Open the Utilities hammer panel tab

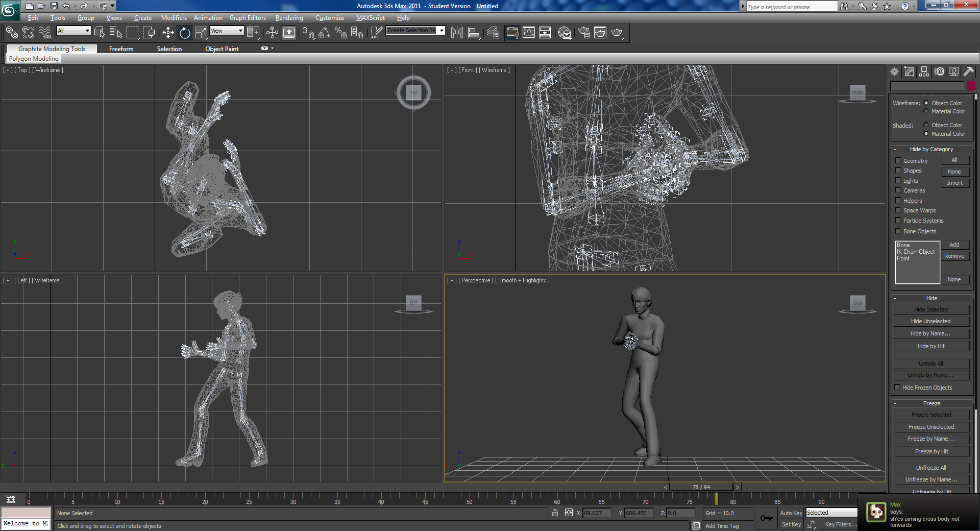(x=969, y=72)
